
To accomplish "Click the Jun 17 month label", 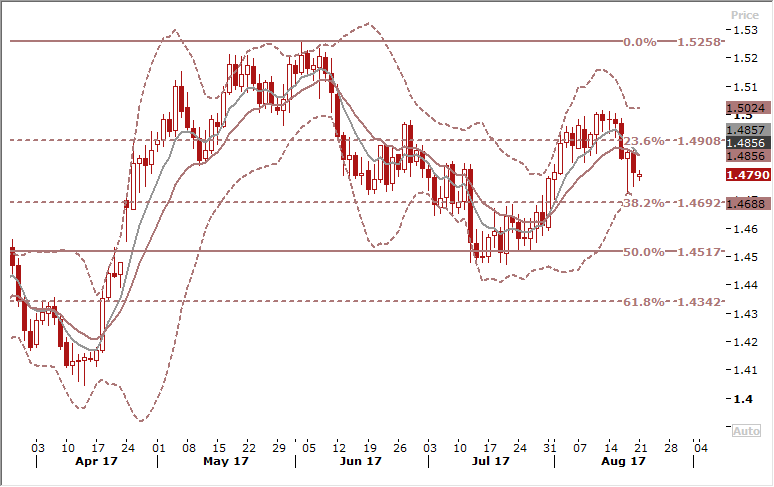I will [x=361, y=461].
